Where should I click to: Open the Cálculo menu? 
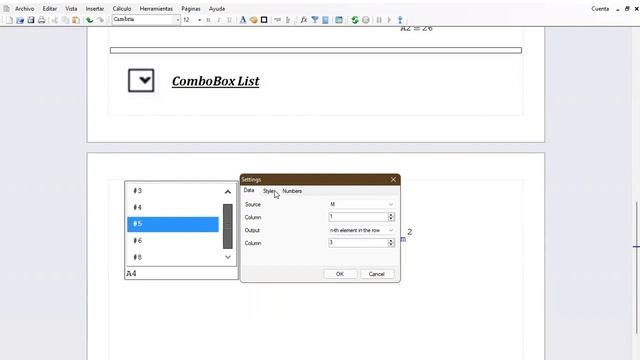pyautogui.click(x=122, y=9)
